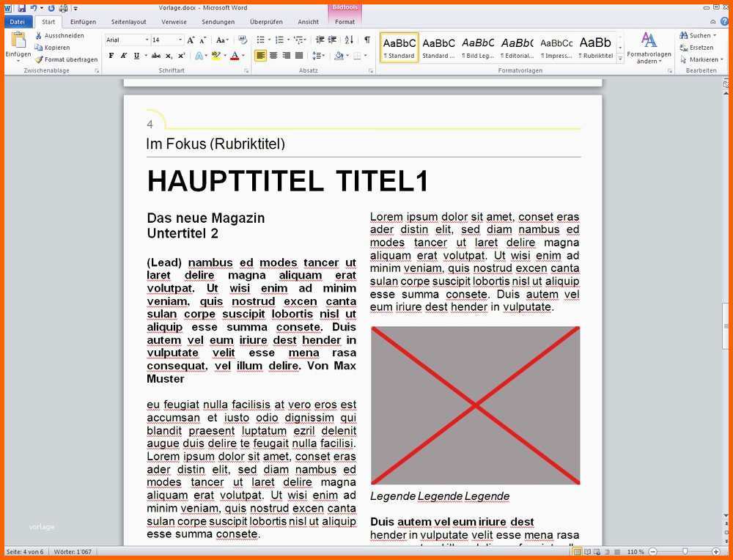This screenshot has width=733, height=560.
Task: Increase font size with grow-font icon
Action: (191, 40)
